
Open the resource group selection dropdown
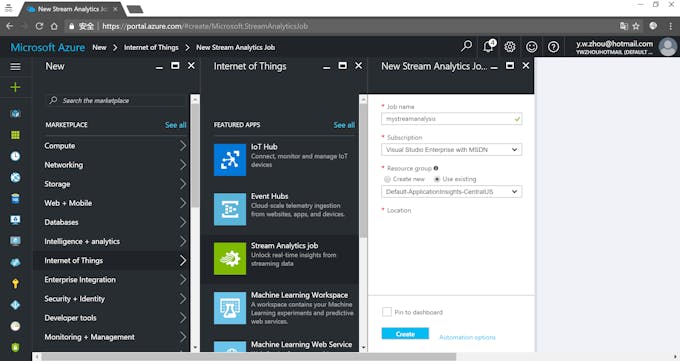451,192
